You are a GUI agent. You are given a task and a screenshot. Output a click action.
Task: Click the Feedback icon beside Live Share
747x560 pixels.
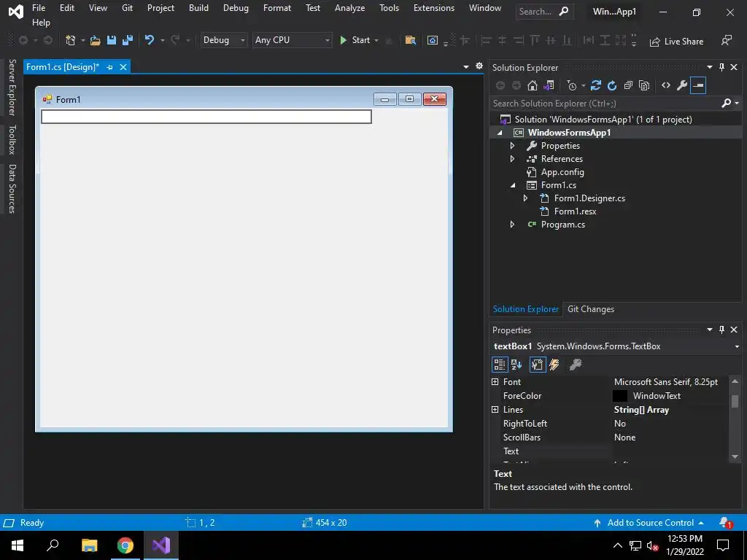tap(726, 41)
